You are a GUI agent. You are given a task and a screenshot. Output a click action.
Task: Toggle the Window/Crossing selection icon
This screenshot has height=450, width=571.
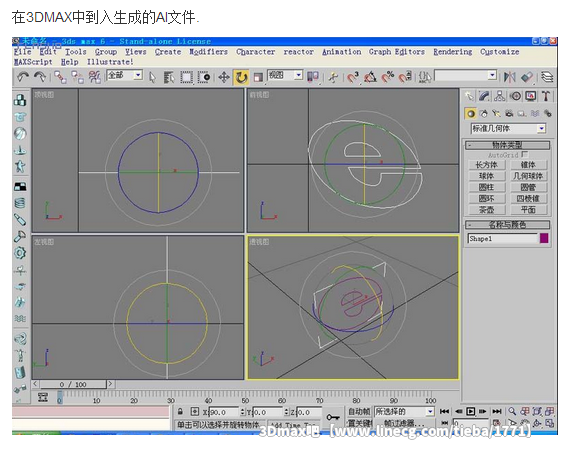click(x=204, y=77)
